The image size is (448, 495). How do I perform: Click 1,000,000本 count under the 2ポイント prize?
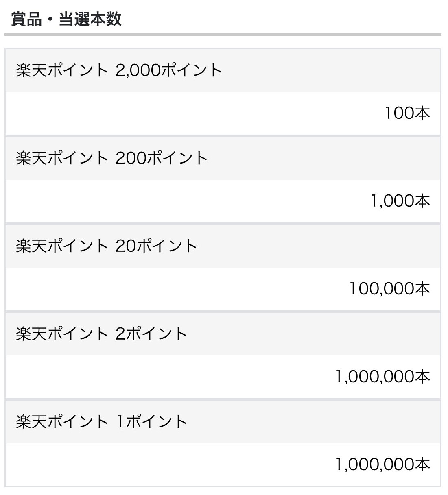(x=382, y=377)
